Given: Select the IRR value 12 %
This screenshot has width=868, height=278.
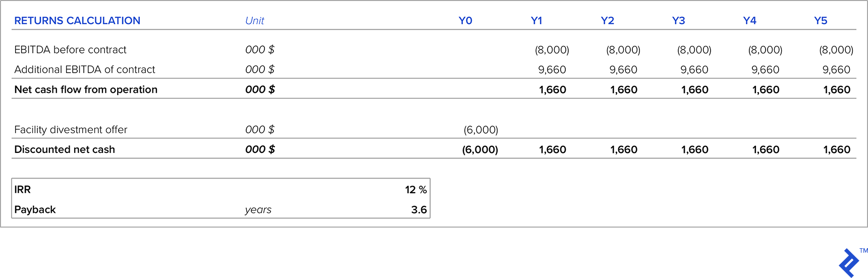Looking at the screenshot, I should [x=416, y=190].
